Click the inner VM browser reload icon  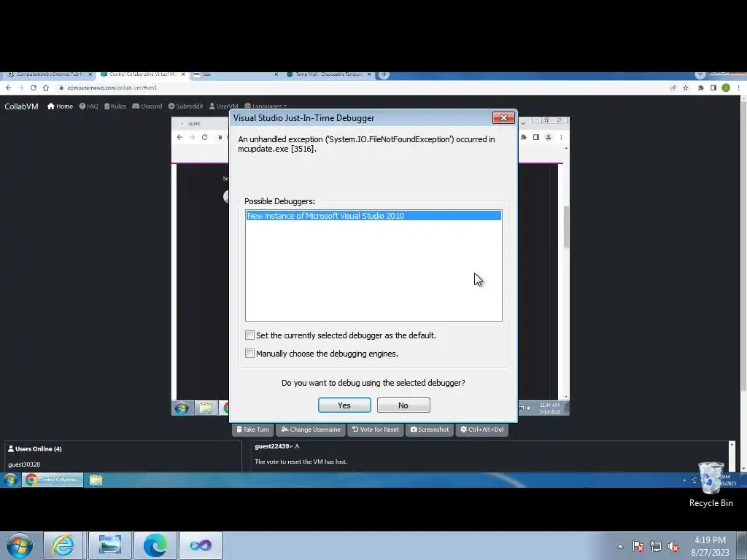tap(204, 137)
